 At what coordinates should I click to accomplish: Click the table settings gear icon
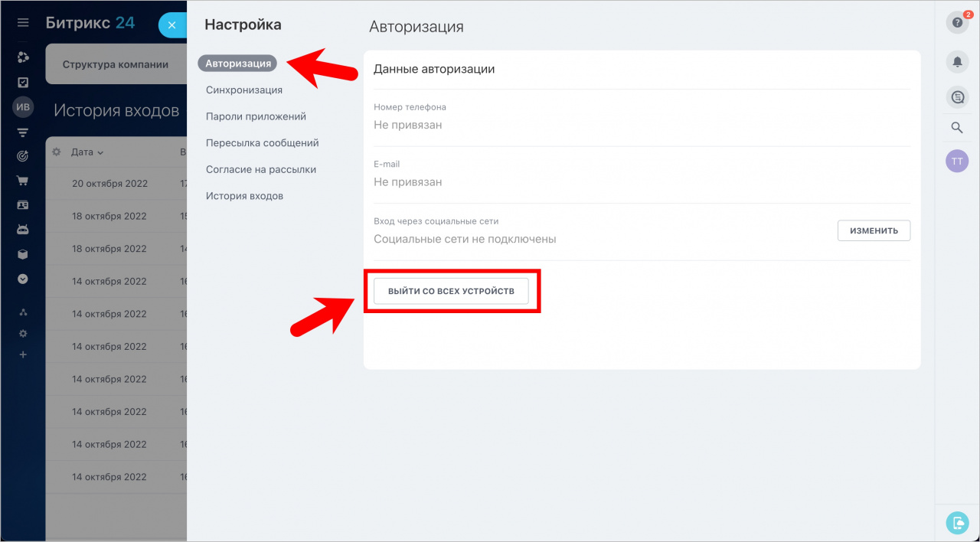57,152
